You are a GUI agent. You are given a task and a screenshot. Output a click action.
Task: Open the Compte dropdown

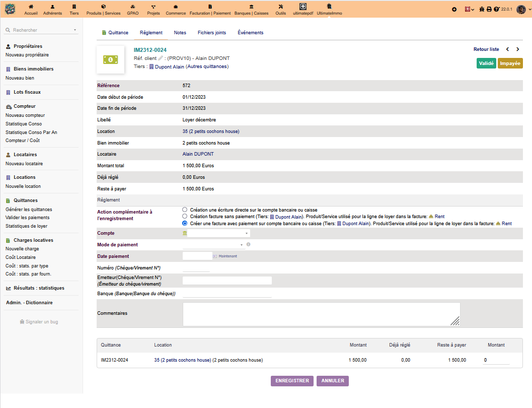(218, 233)
